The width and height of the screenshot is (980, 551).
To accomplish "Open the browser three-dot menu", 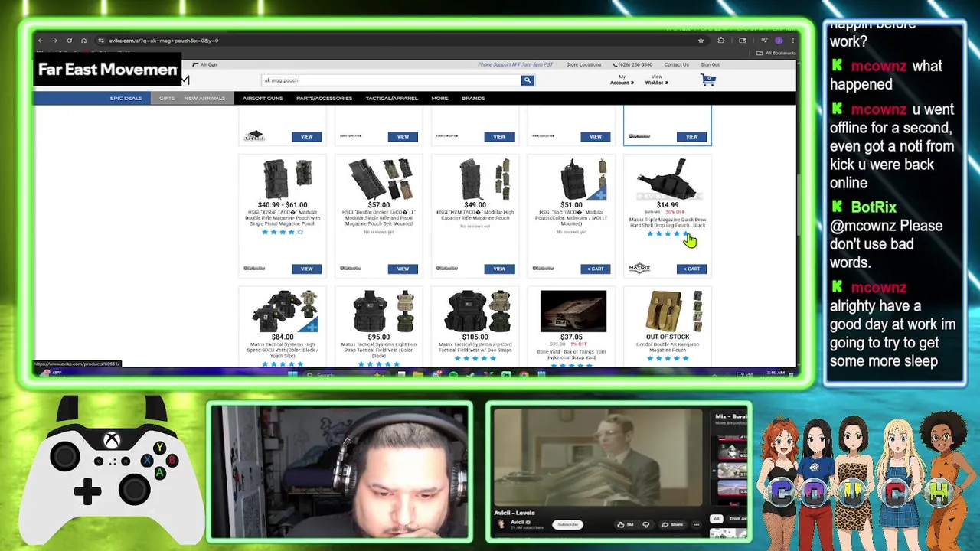I will (x=792, y=41).
